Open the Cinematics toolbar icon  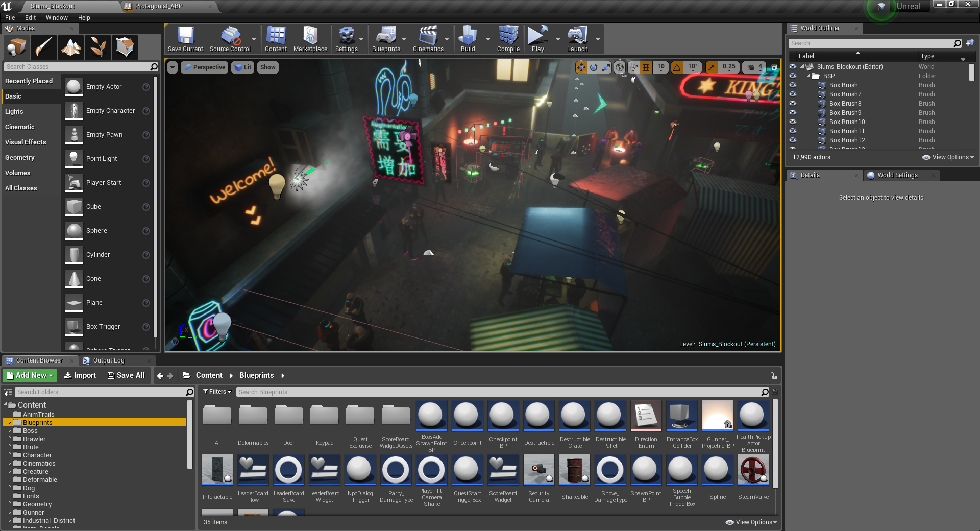428,39
